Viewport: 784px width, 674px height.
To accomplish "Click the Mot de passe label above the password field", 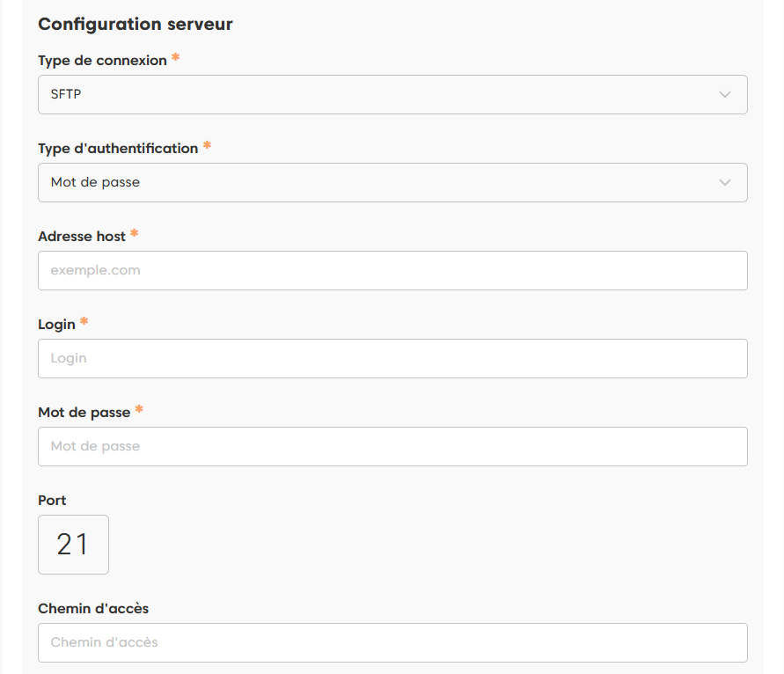I will 84,413.
